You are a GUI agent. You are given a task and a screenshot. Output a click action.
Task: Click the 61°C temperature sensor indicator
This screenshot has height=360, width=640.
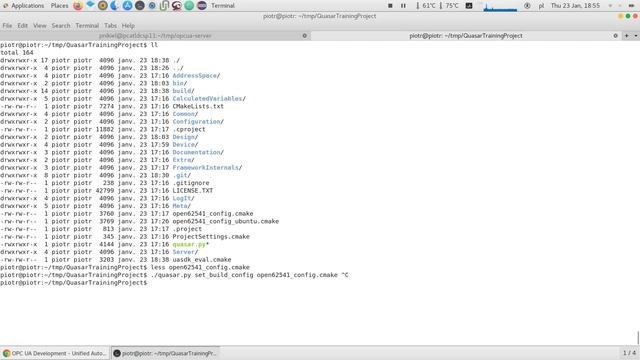pos(426,6)
